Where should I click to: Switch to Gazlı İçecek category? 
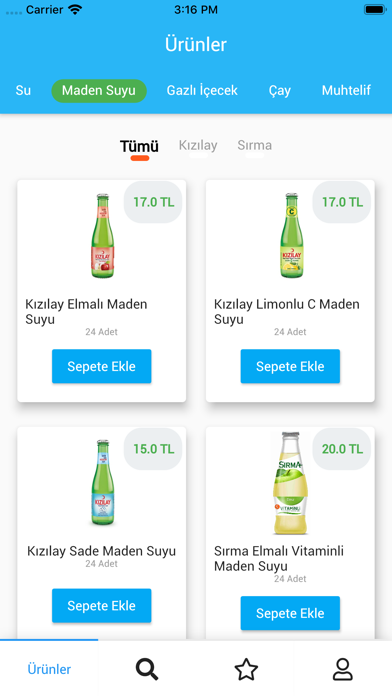tap(202, 91)
